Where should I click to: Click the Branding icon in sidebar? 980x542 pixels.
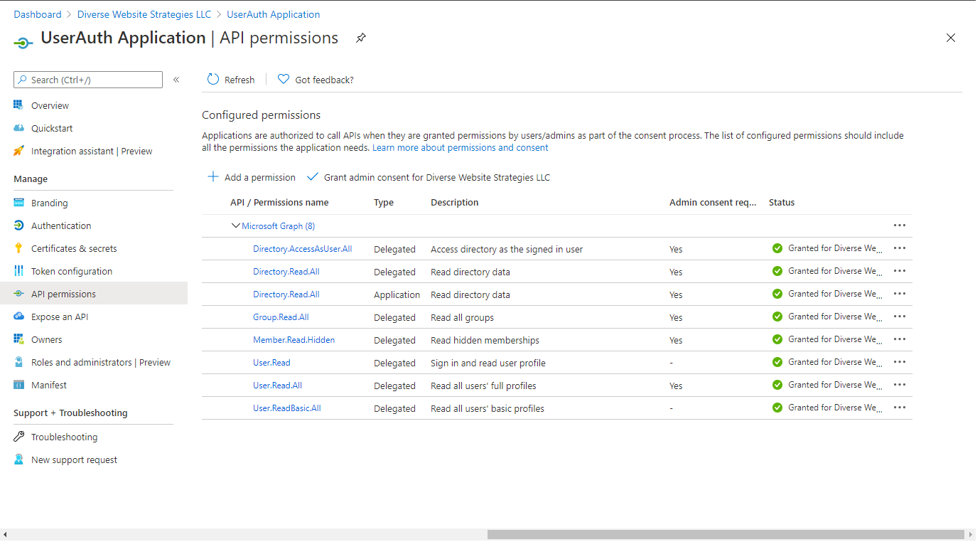pyautogui.click(x=18, y=203)
